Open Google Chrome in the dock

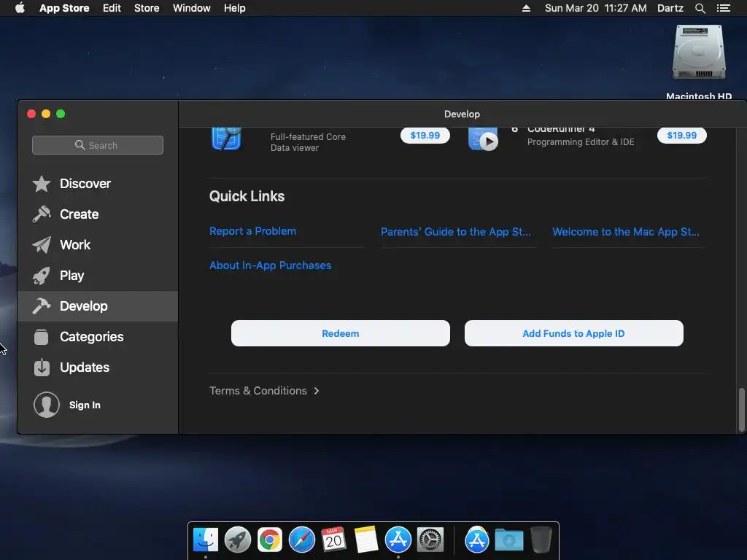tap(270, 540)
